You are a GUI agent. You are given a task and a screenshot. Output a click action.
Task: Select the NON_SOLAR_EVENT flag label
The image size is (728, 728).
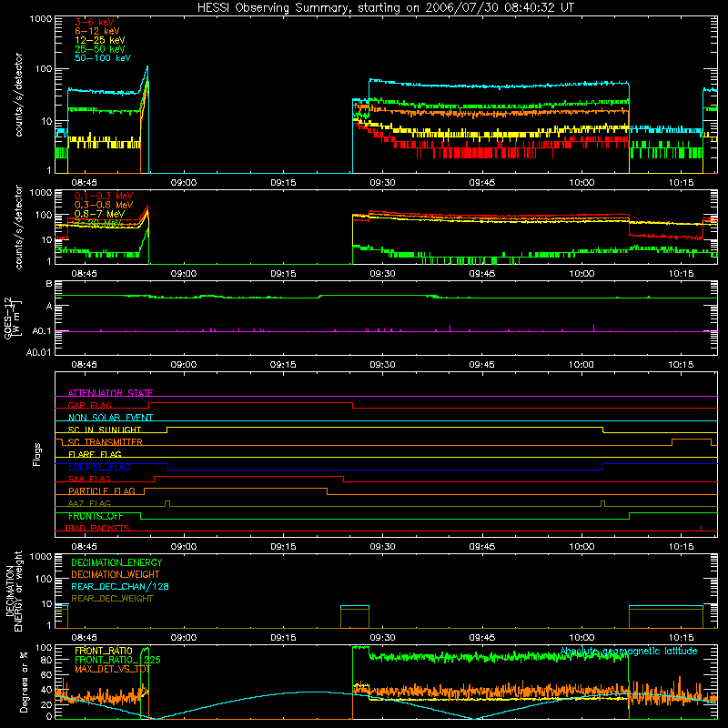point(110,418)
